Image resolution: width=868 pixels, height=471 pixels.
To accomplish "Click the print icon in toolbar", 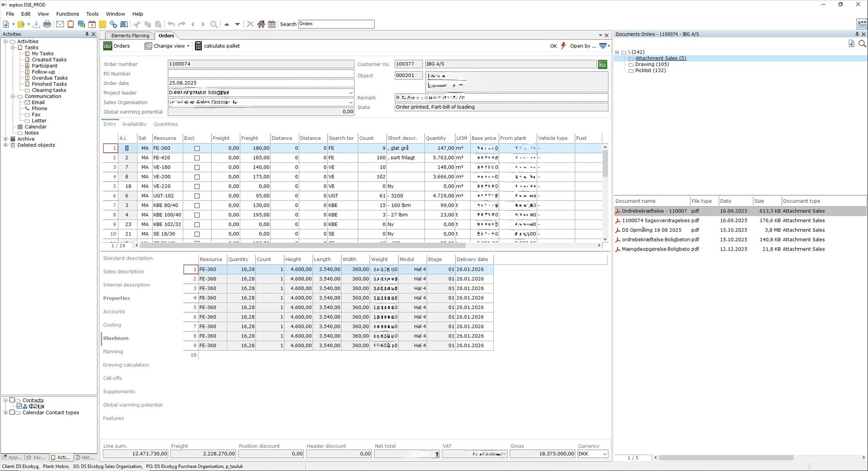I will click(47, 24).
